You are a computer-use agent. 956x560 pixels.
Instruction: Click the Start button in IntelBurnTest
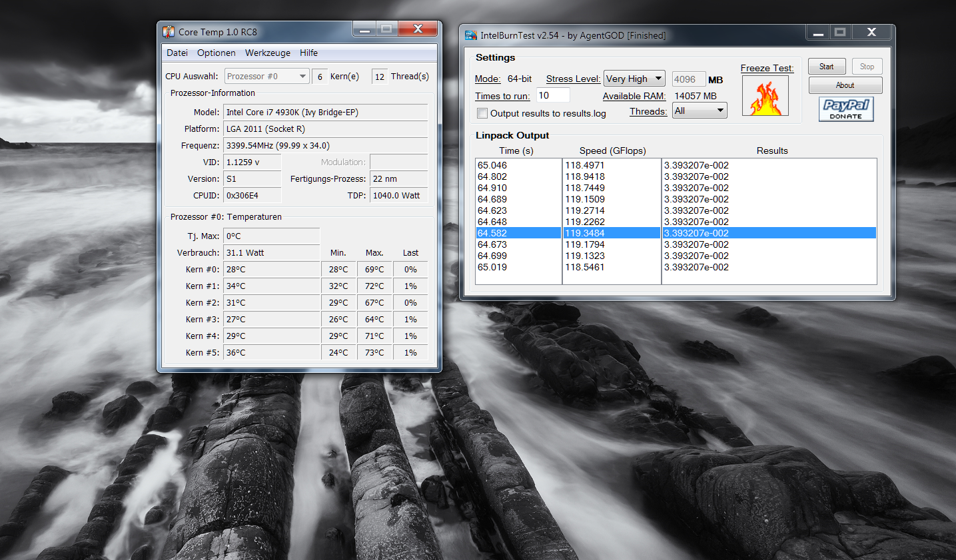[x=827, y=67]
